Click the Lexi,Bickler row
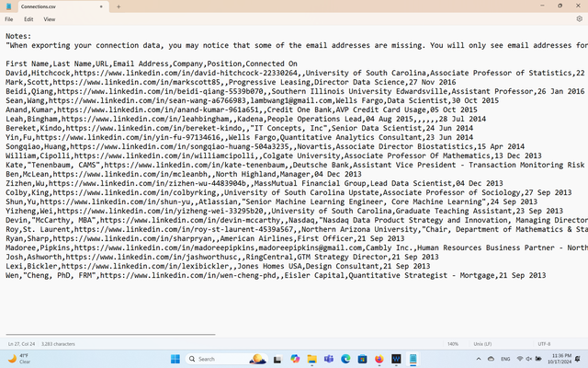The height and width of the screenshot is (368, 588). point(218,266)
